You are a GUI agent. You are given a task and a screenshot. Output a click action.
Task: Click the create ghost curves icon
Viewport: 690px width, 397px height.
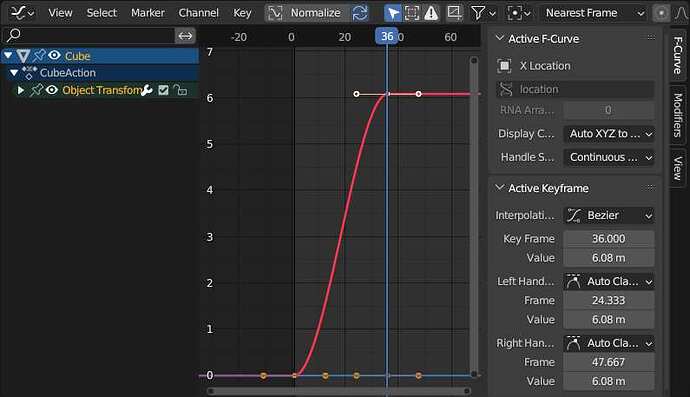[x=454, y=13]
